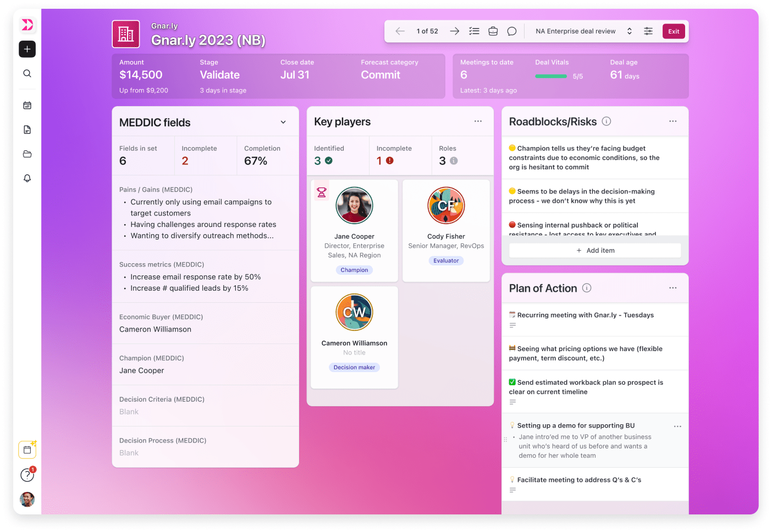This screenshot has height=532, width=772.
Task: Click info icon next to Plan of Action
Action: [587, 288]
